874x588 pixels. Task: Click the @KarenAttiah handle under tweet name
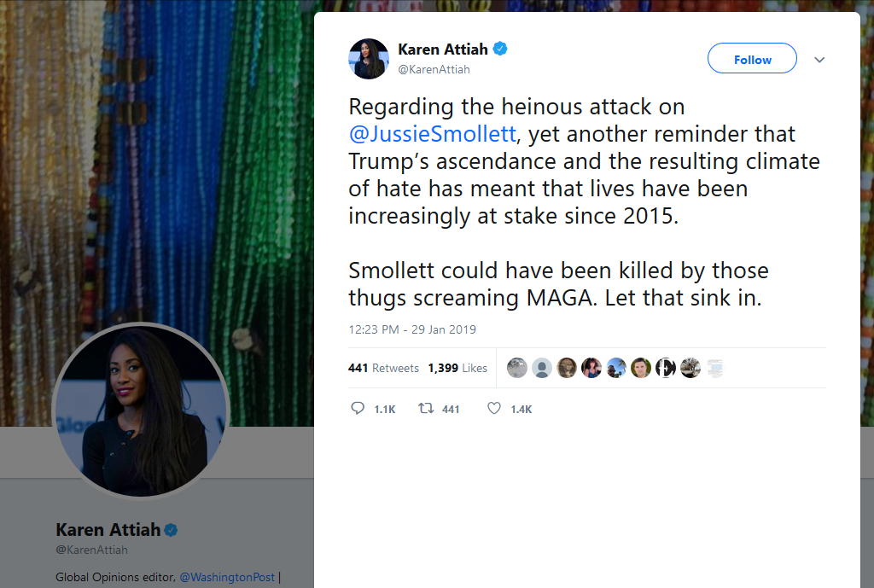pyautogui.click(x=434, y=69)
